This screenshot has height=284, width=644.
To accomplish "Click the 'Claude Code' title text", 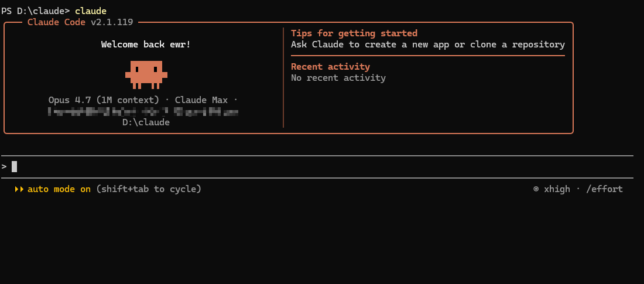I will pyautogui.click(x=56, y=22).
